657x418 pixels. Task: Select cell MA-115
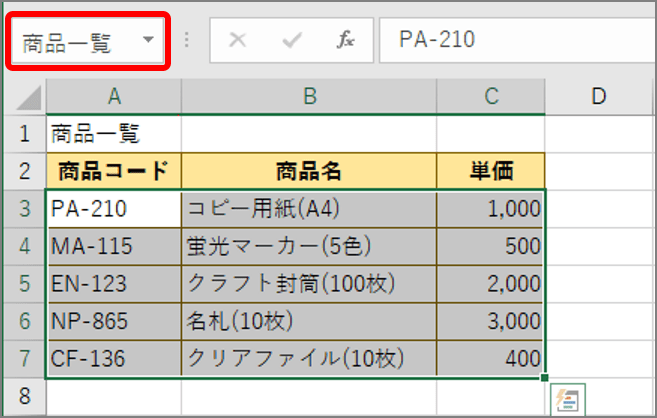click(x=114, y=246)
